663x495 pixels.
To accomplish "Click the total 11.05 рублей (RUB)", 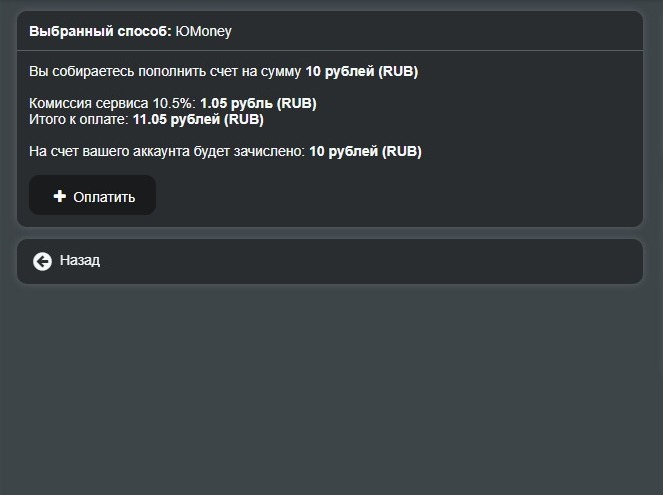I will pos(198,119).
